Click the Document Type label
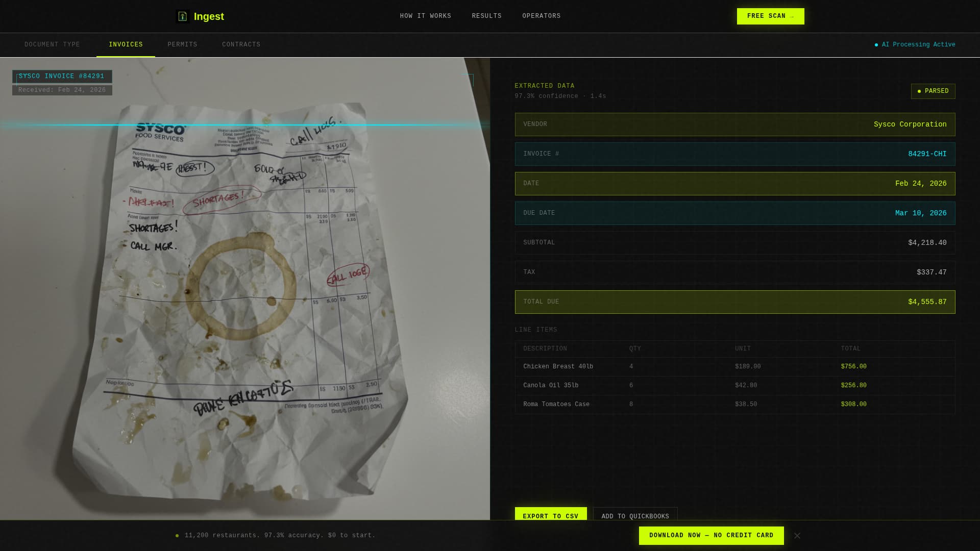Screen dimensions: 980x551 coord(52,45)
